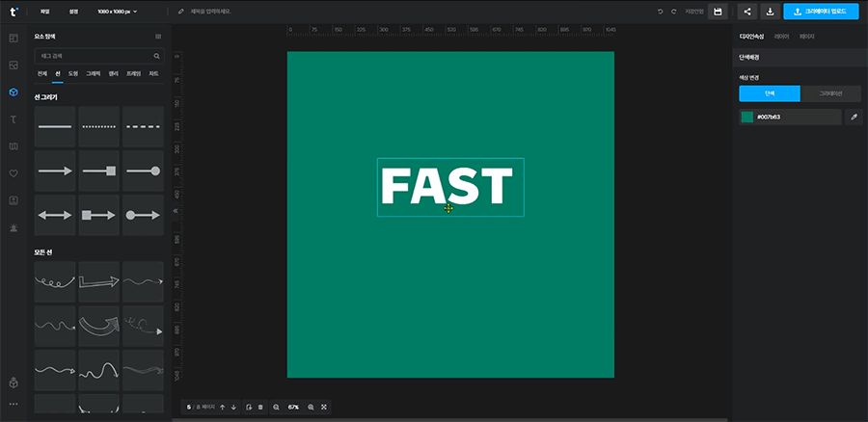Pick a color with the eyedropper icon
This screenshot has height=422, width=868.
pos(853,117)
